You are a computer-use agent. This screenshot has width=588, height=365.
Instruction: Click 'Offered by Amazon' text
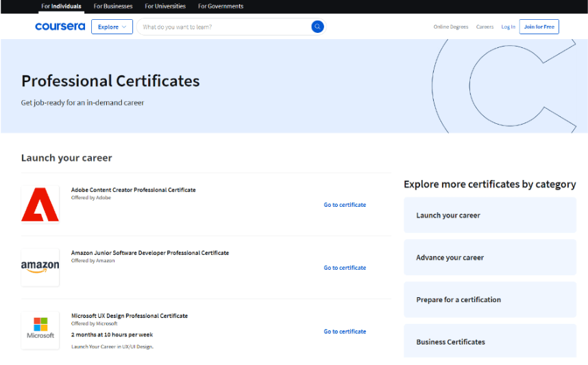point(93,260)
